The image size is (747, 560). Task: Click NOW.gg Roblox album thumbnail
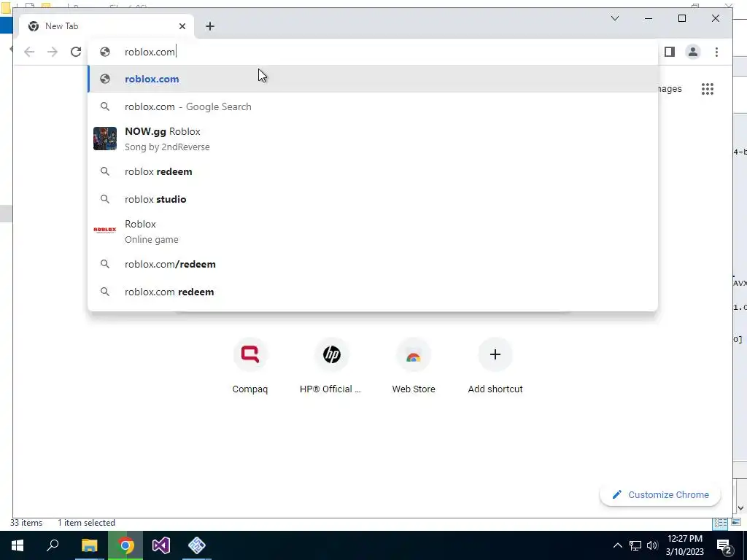pos(105,139)
